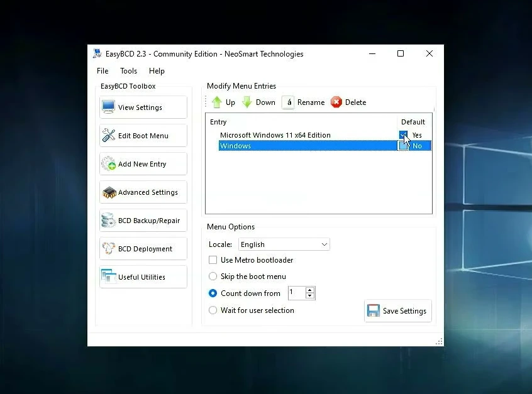Click the window resize grip
This screenshot has height=394, width=532.
click(x=439, y=342)
